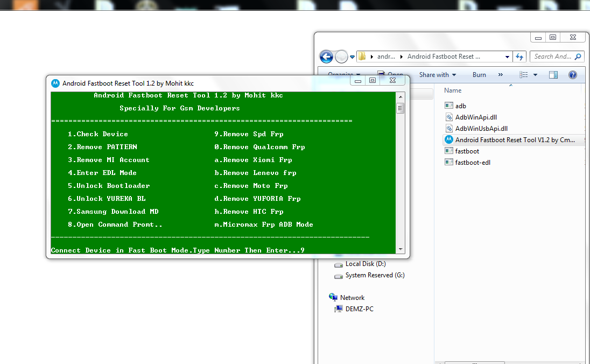Show more toolbar commands via the chevron

click(501, 74)
